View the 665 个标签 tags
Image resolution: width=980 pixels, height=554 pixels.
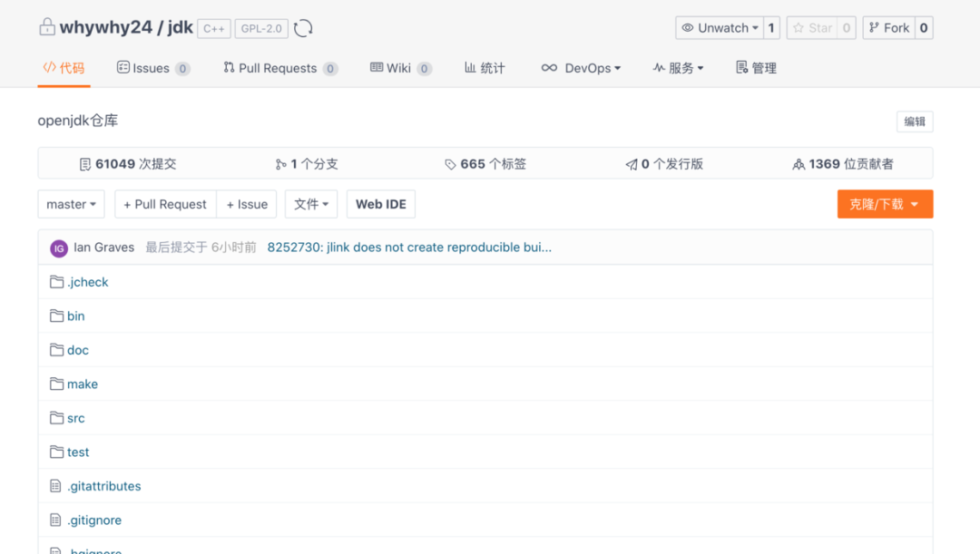[x=485, y=164]
